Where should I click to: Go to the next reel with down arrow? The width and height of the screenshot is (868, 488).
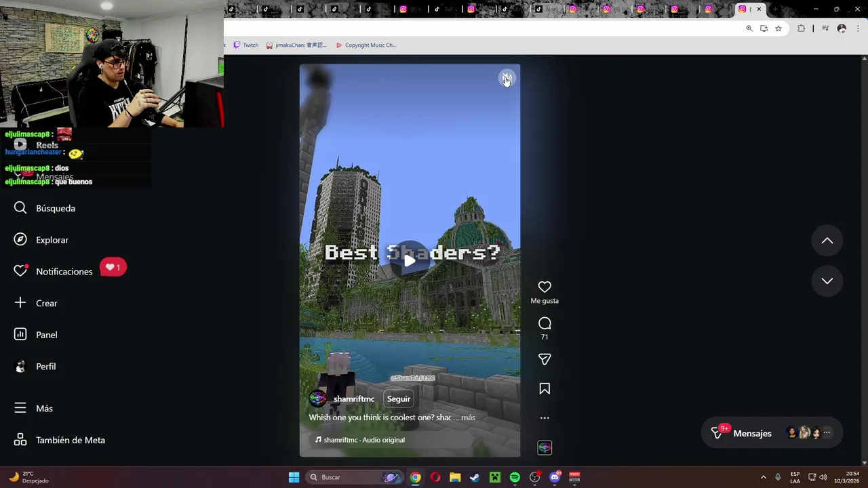pyautogui.click(x=827, y=281)
